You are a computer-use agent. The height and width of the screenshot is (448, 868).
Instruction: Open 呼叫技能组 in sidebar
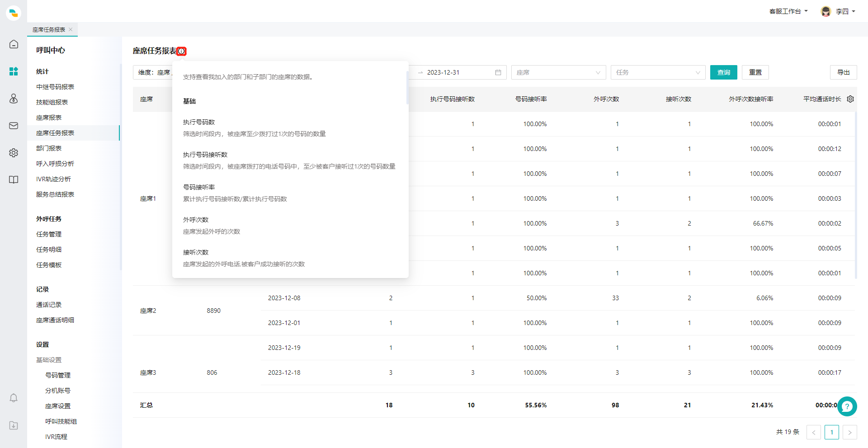[61, 421]
